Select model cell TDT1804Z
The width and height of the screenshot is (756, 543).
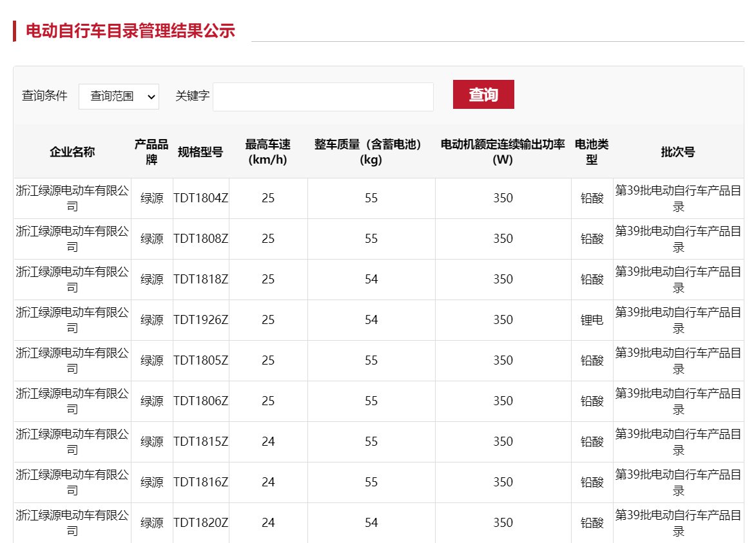click(200, 198)
